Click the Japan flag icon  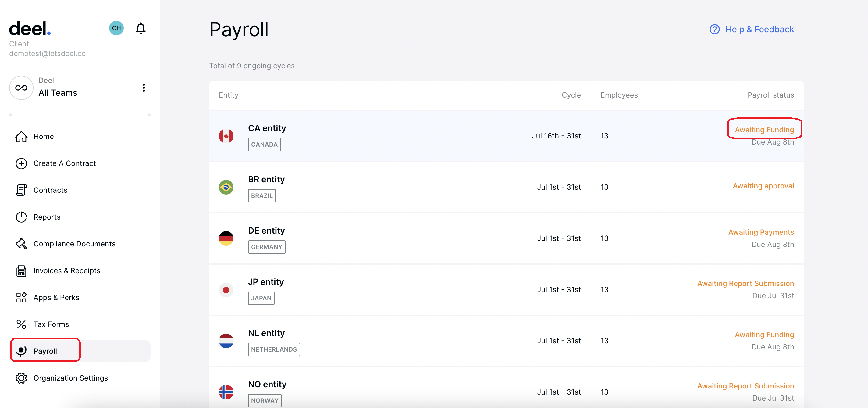coord(226,290)
